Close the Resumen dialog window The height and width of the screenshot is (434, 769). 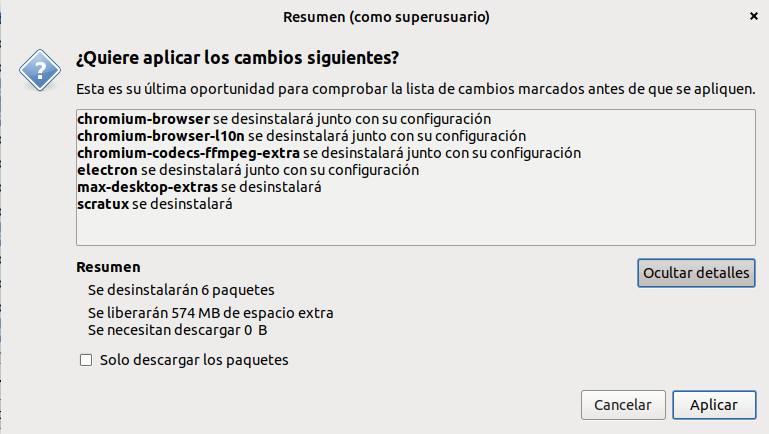pyautogui.click(x=751, y=16)
